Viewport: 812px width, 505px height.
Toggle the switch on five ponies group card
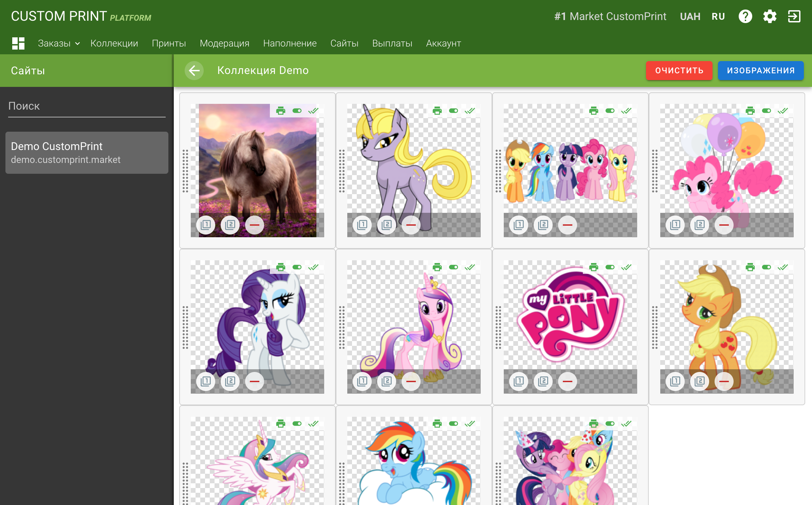pyautogui.click(x=610, y=111)
